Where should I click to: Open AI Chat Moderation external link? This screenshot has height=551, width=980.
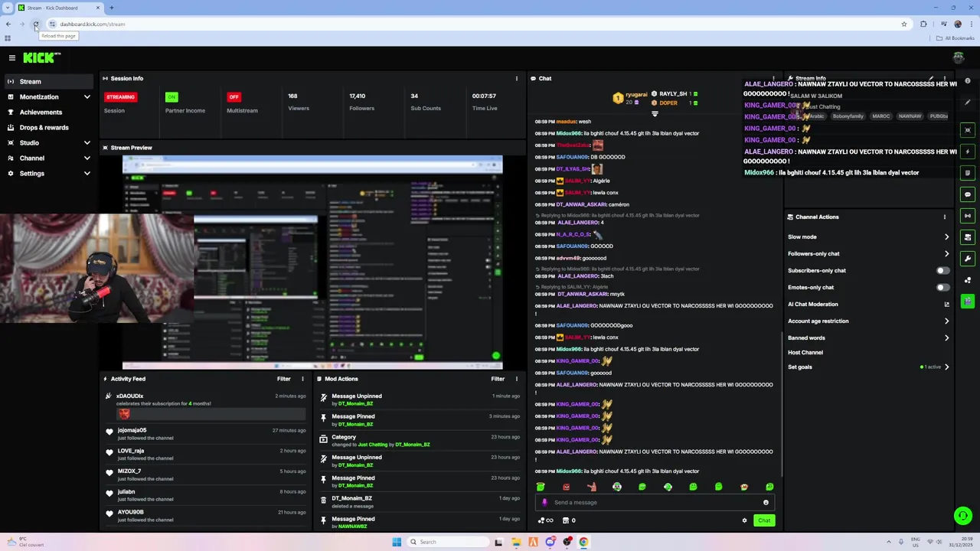[946, 305]
